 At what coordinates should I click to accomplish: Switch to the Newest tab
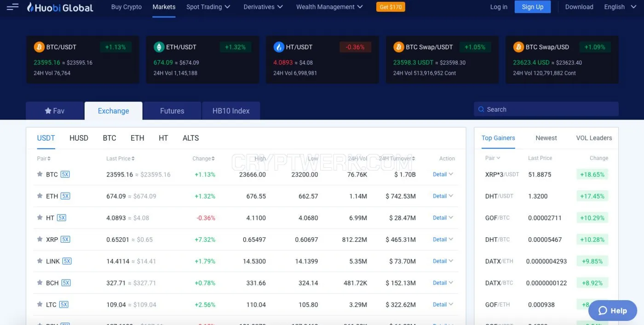click(x=546, y=138)
